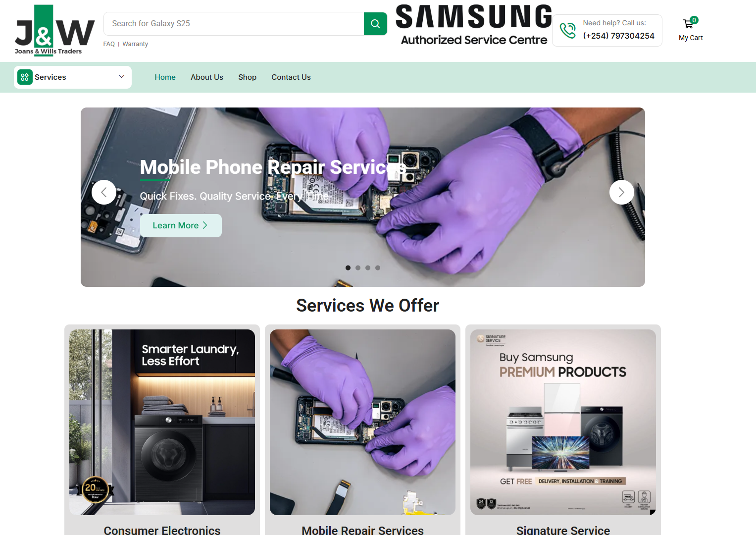Click the J&W Joans & Wills Traders logo

(x=54, y=30)
